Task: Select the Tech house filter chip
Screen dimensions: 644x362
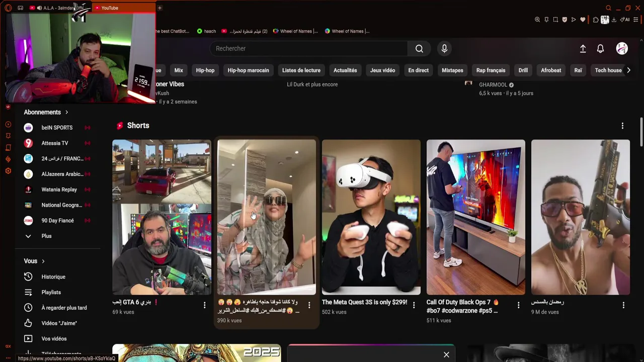Action: pyautogui.click(x=608, y=70)
